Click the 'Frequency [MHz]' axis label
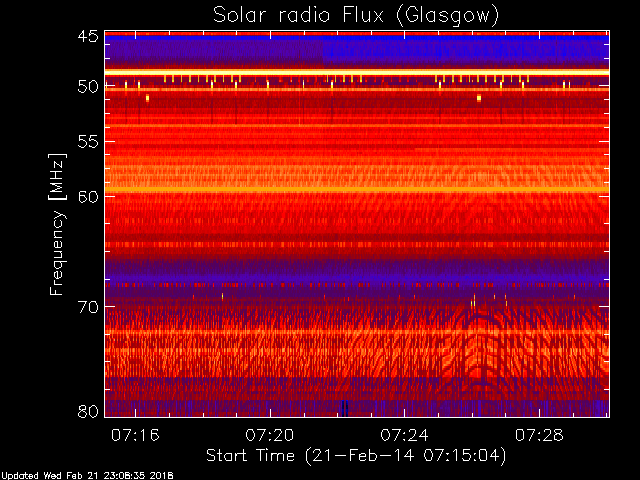The image size is (640, 480). coord(57,224)
